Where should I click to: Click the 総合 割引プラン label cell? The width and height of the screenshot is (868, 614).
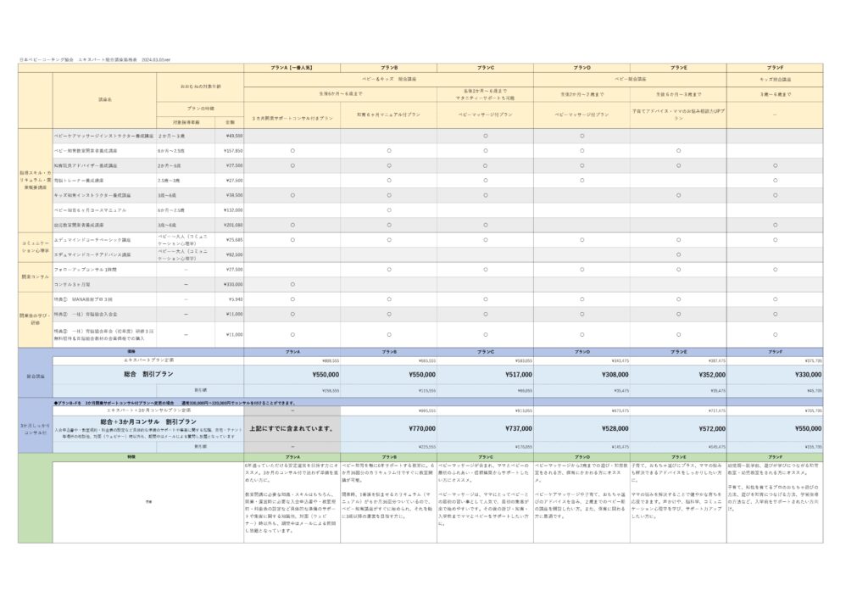coord(148,374)
